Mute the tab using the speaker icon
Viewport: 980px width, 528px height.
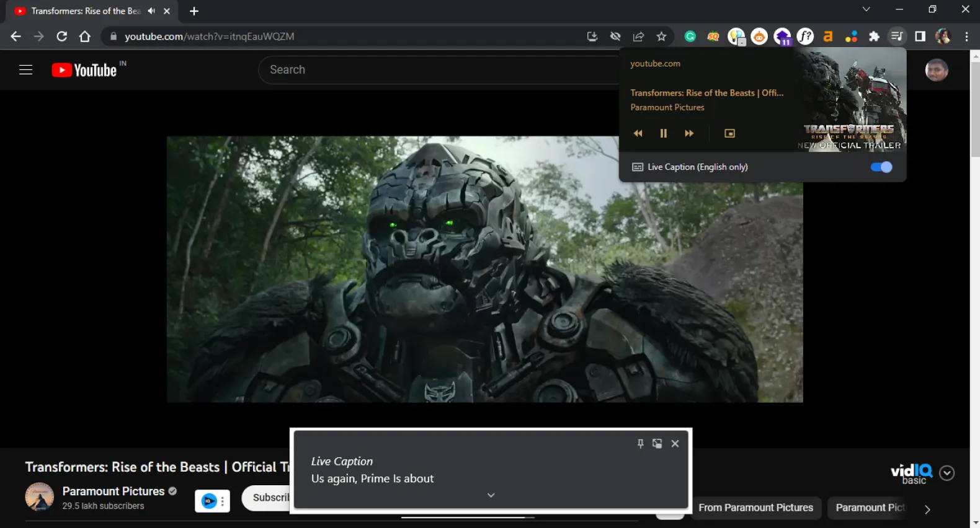point(151,11)
